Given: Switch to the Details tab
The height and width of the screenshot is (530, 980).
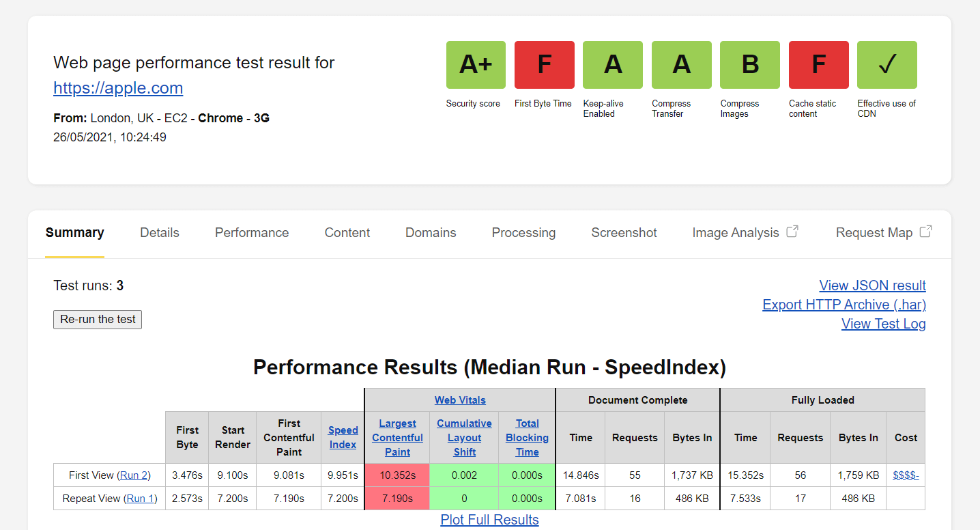Looking at the screenshot, I should [160, 232].
